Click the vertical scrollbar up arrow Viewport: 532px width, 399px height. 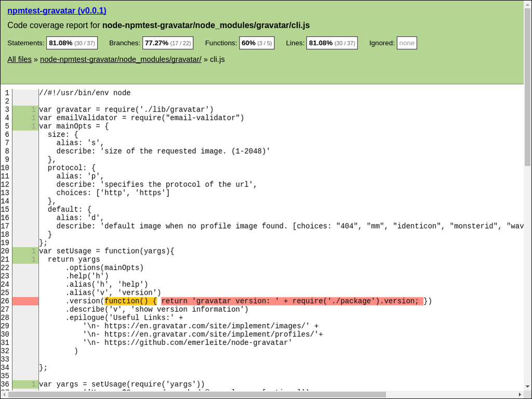coord(527,4)
